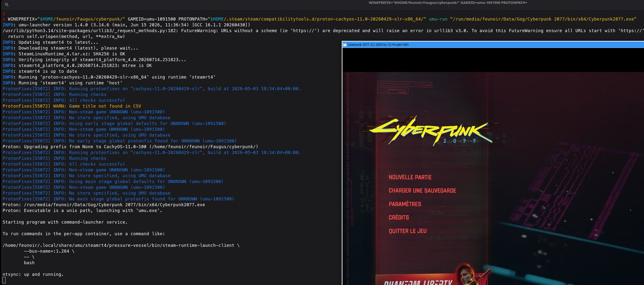Click the 'Verifying integrity of steamrt4_platform' line
Viewport: 644px width, 285px height.
(x=94, y=60)
